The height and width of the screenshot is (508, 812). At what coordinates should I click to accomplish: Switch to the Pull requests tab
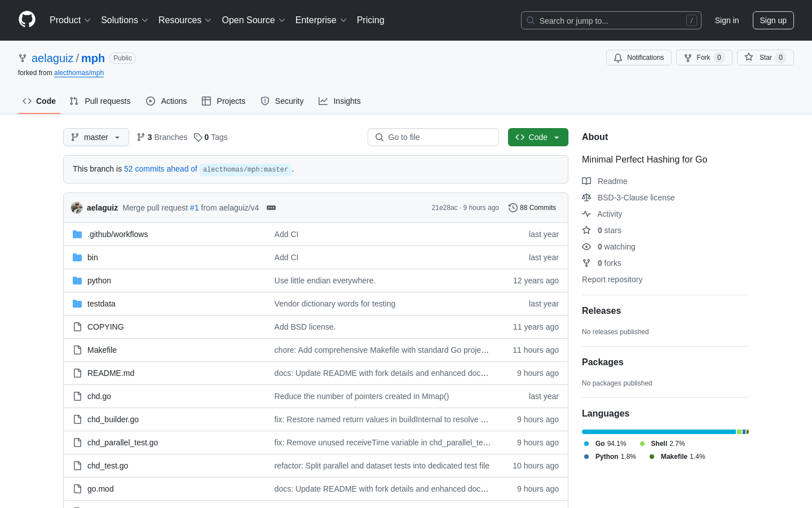pos(100,101)
